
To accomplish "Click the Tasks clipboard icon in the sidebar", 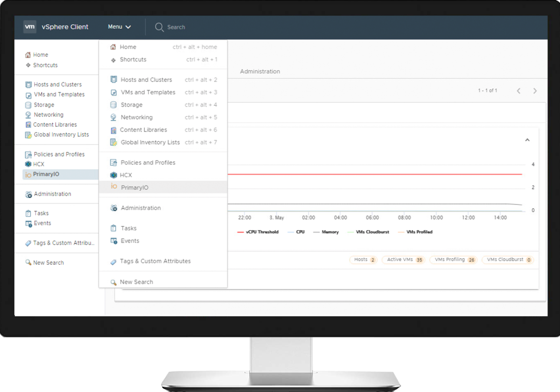I will (x=28, y=213).
